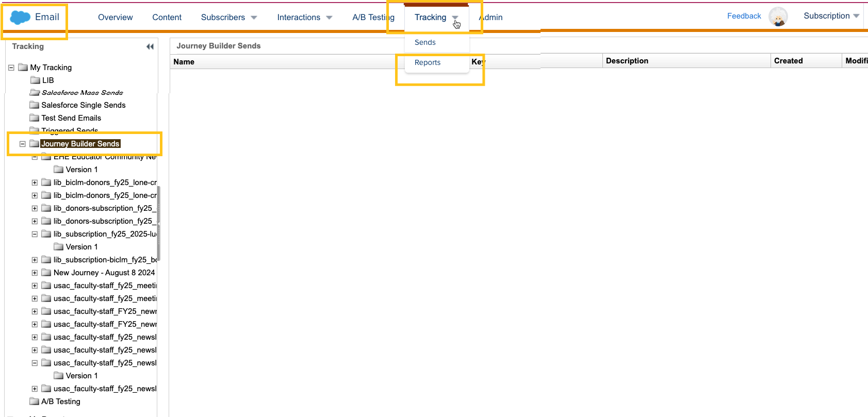The width and height of the screenshot is (868, 417).
Task: Click the My Tracking folder icon
Action: 23,67
